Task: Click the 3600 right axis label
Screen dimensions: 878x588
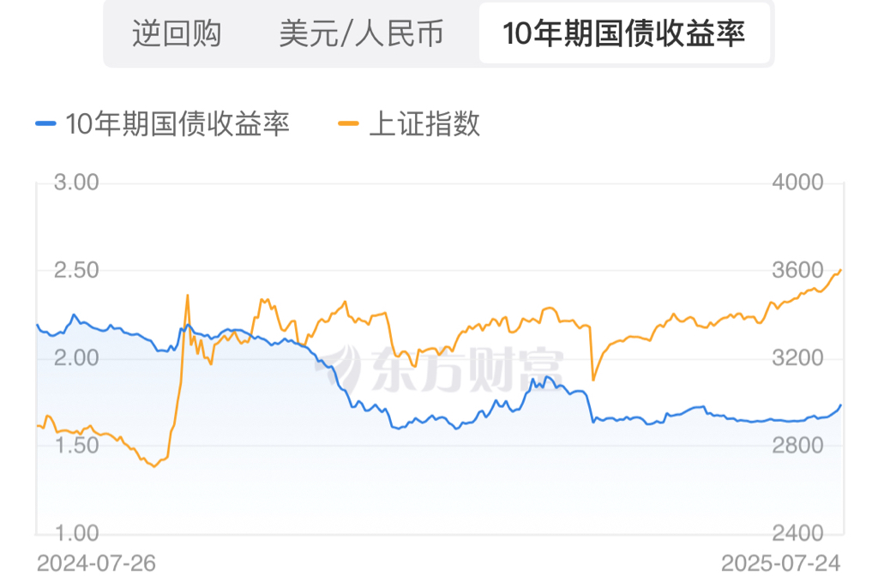Action: tap(797, 270)
